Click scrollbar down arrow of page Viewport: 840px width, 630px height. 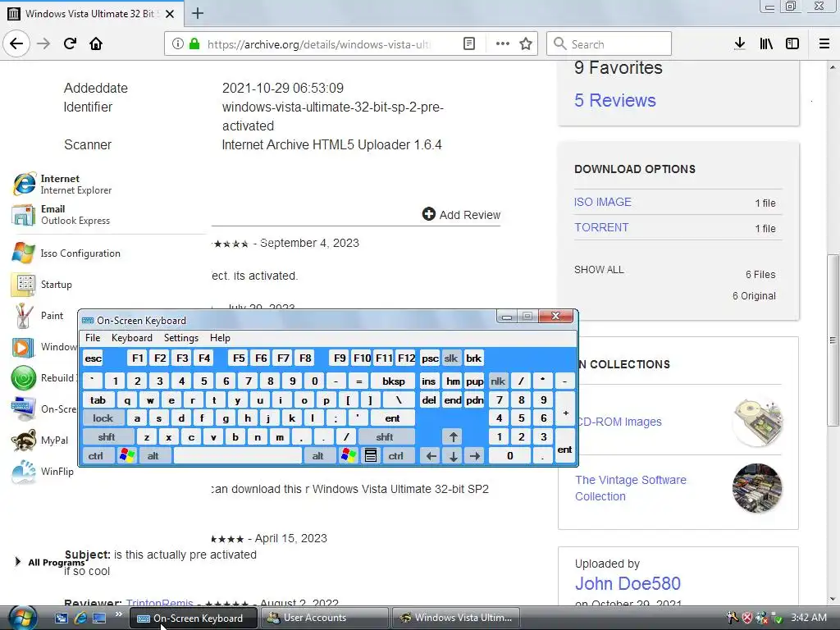point(832,599)
